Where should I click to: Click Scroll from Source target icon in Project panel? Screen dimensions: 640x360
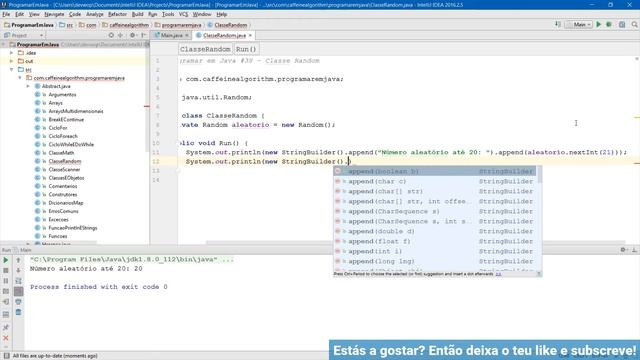[111, 36]
